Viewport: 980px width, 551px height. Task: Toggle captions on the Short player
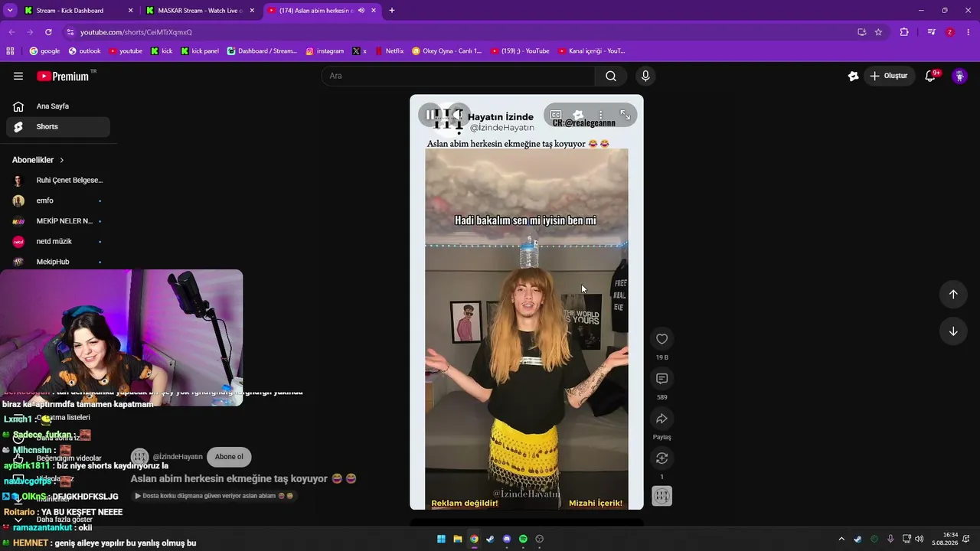pos(556,115)
